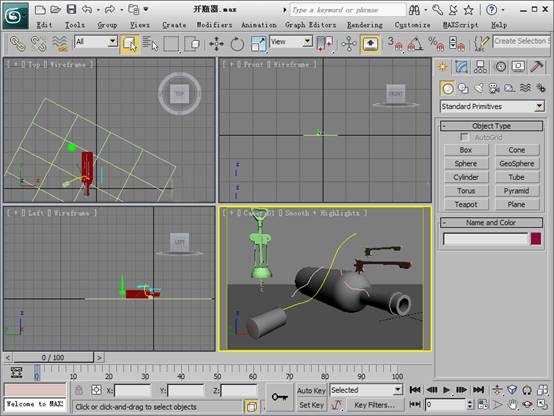The width and height of the screenshot is (554, 416).
Task: Open the Edit menu
Action: click(x=45, y=25)
